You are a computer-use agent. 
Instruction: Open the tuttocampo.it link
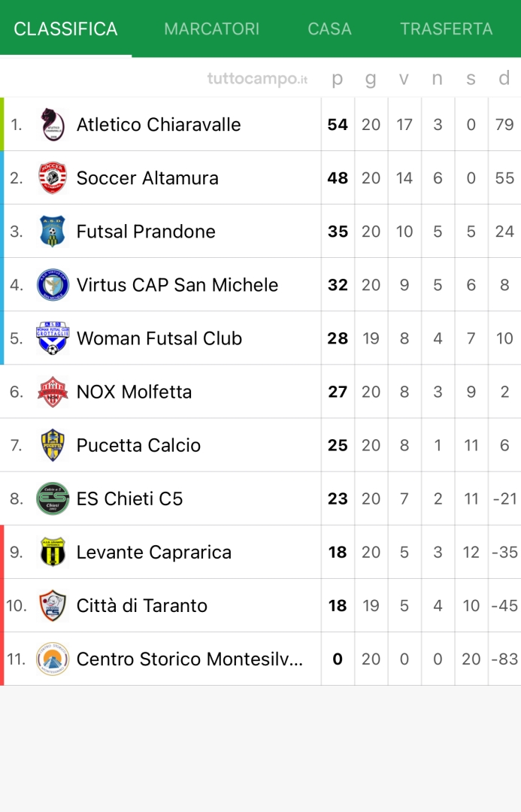[x=258, y=79]
